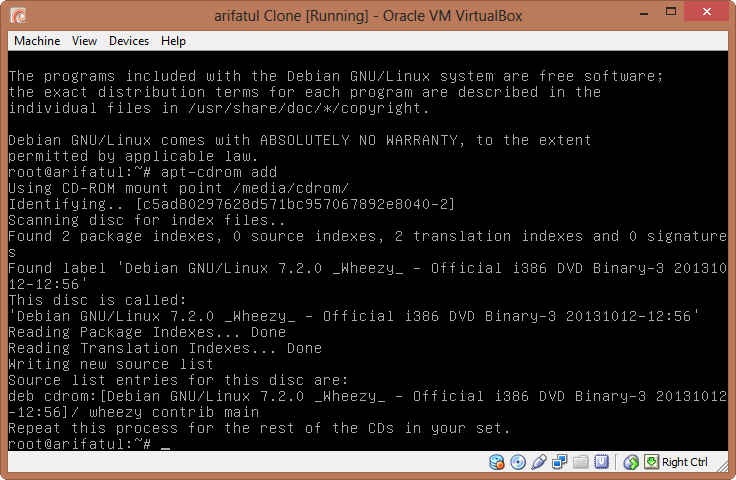Click the VirtualBox app icon in title bar
Image resolution: width=736 pixels, height=480 pixels.
[x=18, y=15]
